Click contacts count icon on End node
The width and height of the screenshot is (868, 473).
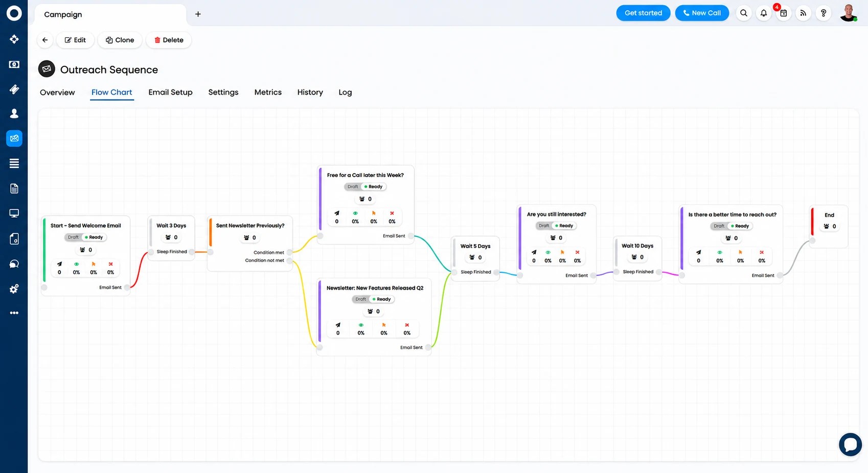point(826,226)
